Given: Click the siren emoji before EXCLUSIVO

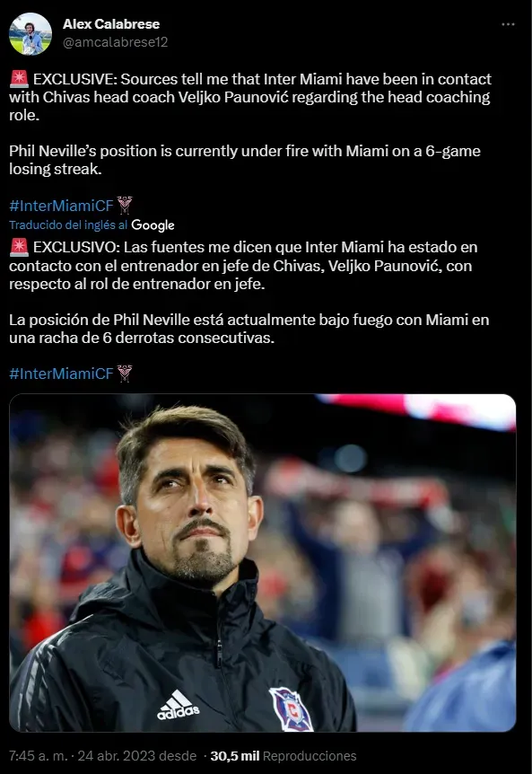Looking at the screenshot, I should pyautogui.click(x=19, y=247).
